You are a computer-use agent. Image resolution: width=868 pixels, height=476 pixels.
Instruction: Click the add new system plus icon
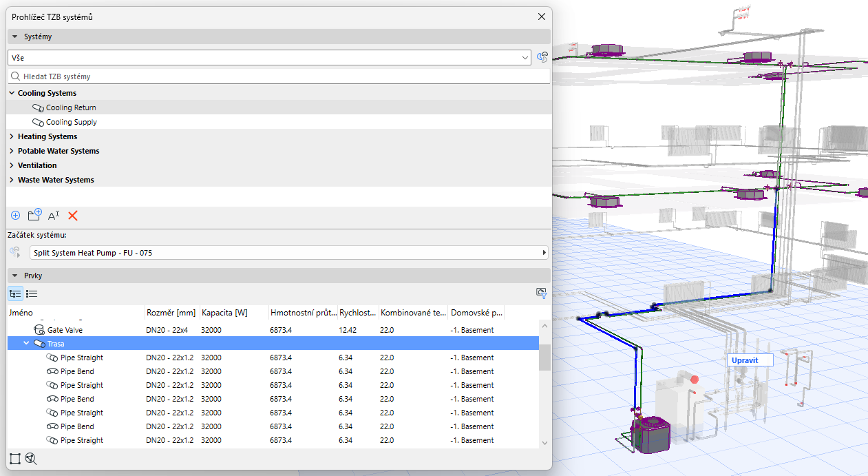tap(15, 216)
